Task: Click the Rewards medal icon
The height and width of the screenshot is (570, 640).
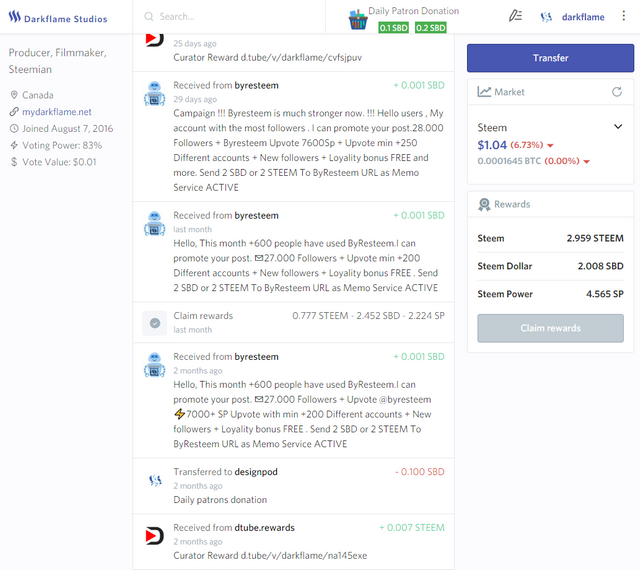Action: [484, 204]
